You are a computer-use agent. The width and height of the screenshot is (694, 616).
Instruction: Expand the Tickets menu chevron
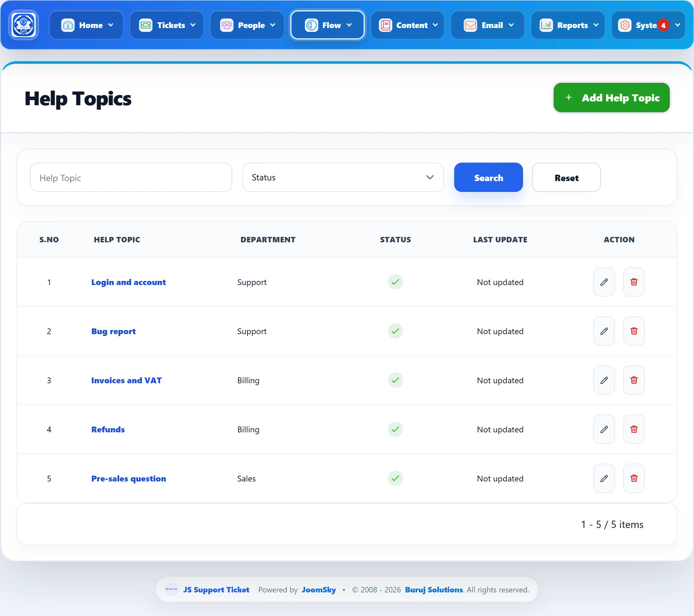[x=193, y=25]
